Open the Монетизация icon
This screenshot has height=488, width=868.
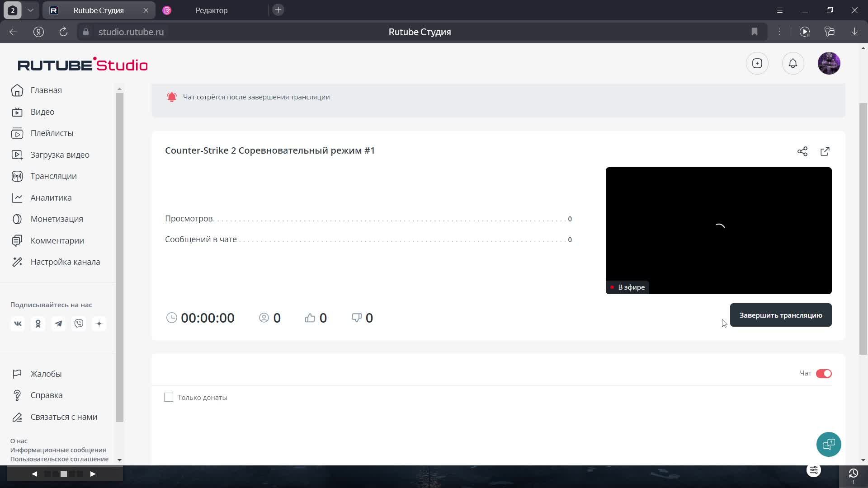click(17, 219)
